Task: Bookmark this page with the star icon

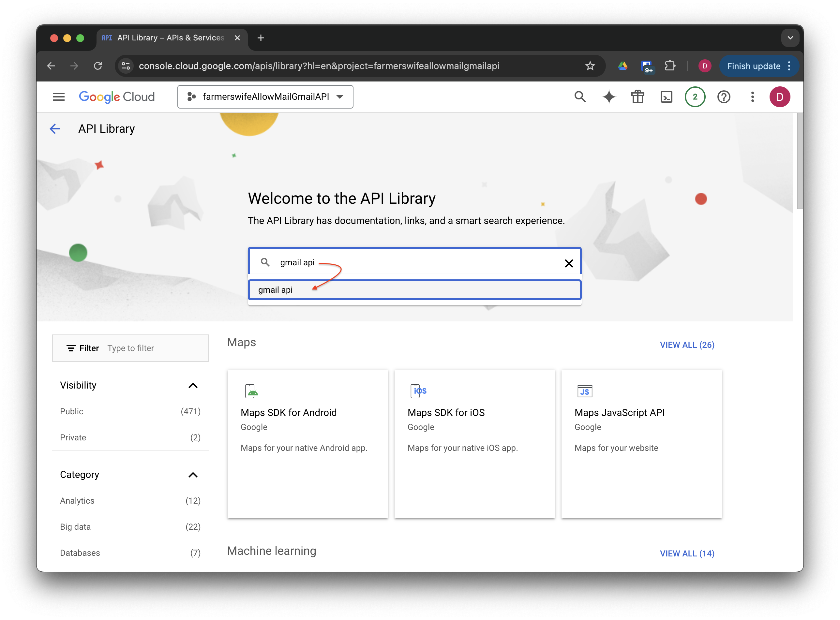Action: coord(590,66)
